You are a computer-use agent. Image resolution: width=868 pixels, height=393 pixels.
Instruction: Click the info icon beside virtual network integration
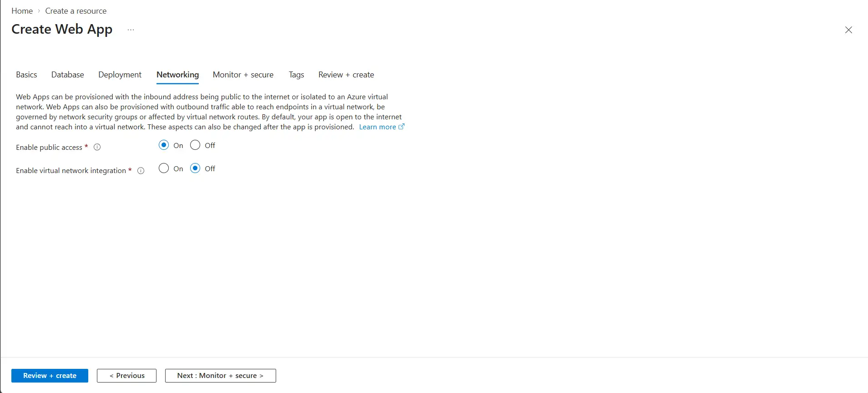[141, 171]
